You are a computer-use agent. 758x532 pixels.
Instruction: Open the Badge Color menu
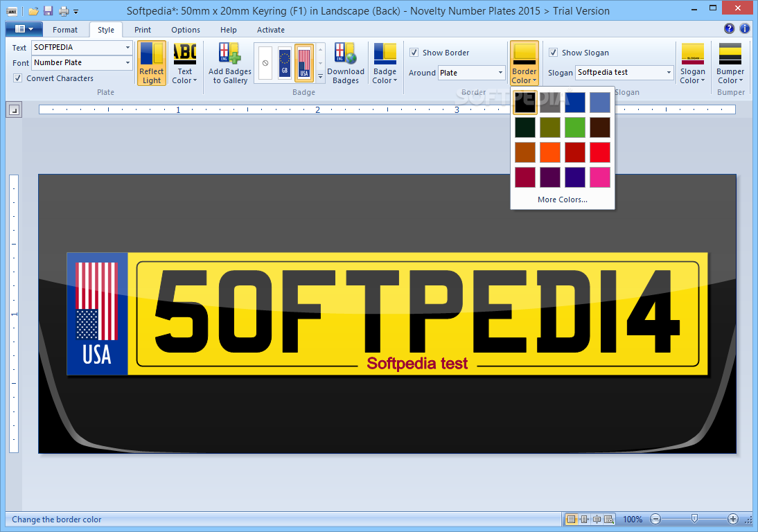point(385,63)
